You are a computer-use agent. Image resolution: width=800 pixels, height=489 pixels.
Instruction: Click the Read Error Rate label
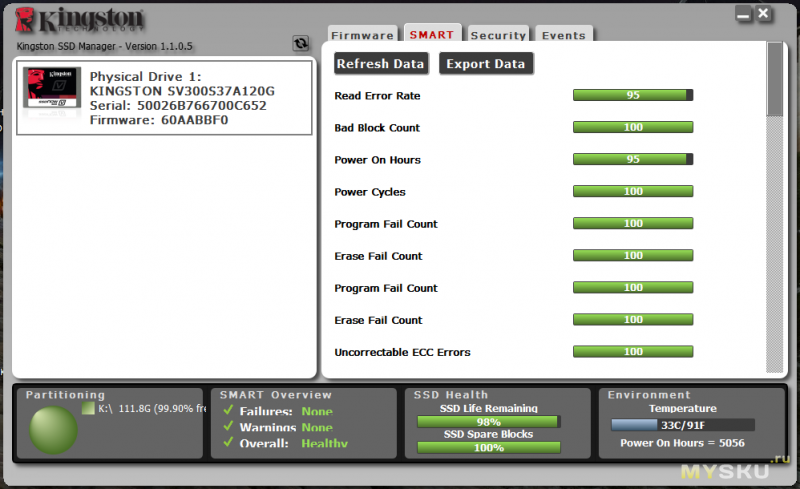coord(377,95)
